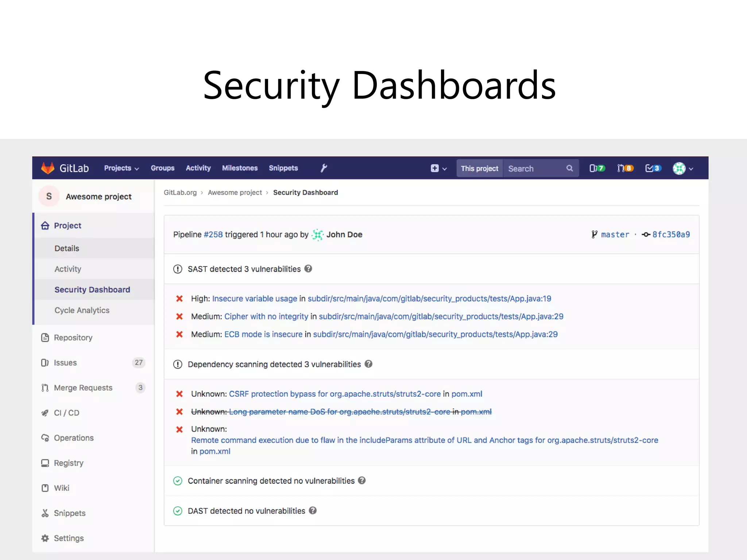Screen dimensions: 747x560
Task: Click the Wiki sidebar icon
Action: [45, 488]
